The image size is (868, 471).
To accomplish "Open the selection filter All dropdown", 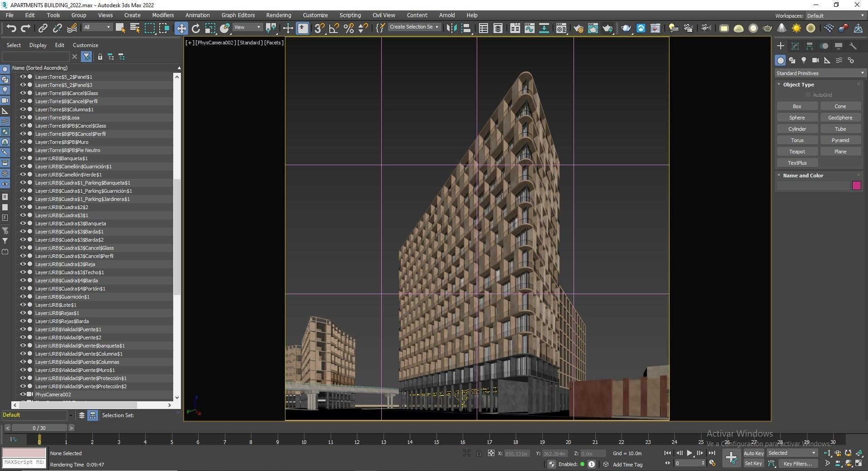I will coord(97,27).
